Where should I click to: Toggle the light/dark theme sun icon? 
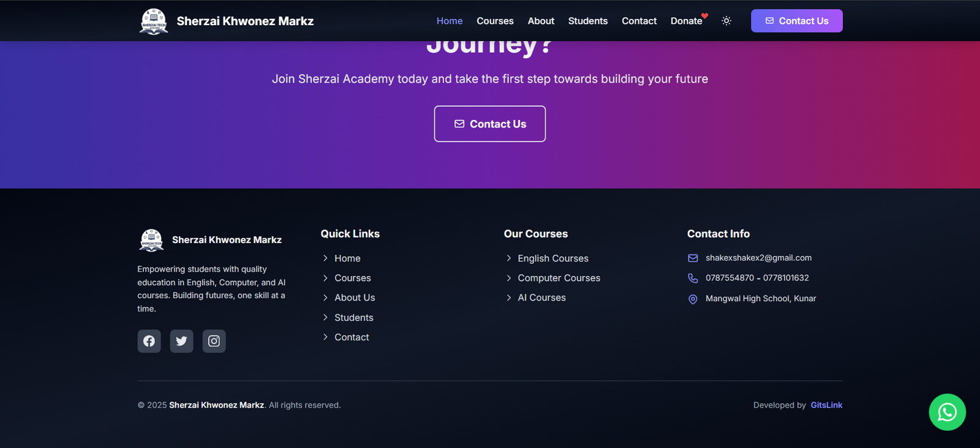tap(726, 21)
